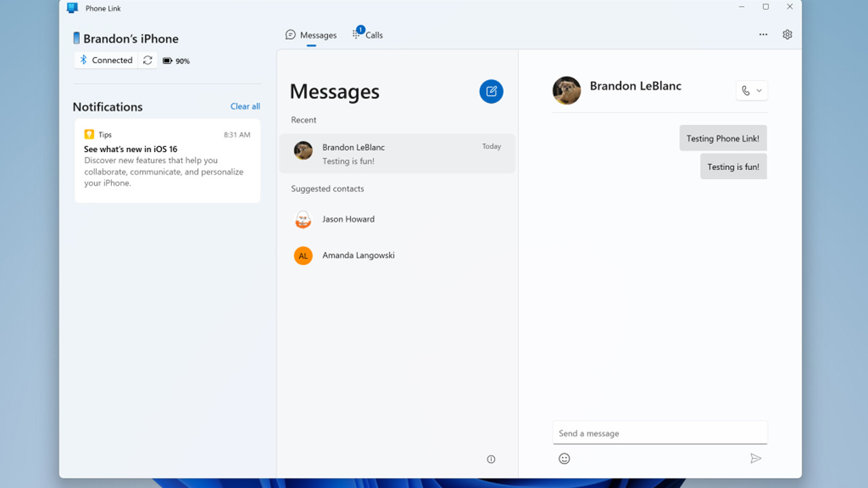The image size is (868, 488).
Task: Click the send message arrow icon
Action: click(x=755, y=459)
